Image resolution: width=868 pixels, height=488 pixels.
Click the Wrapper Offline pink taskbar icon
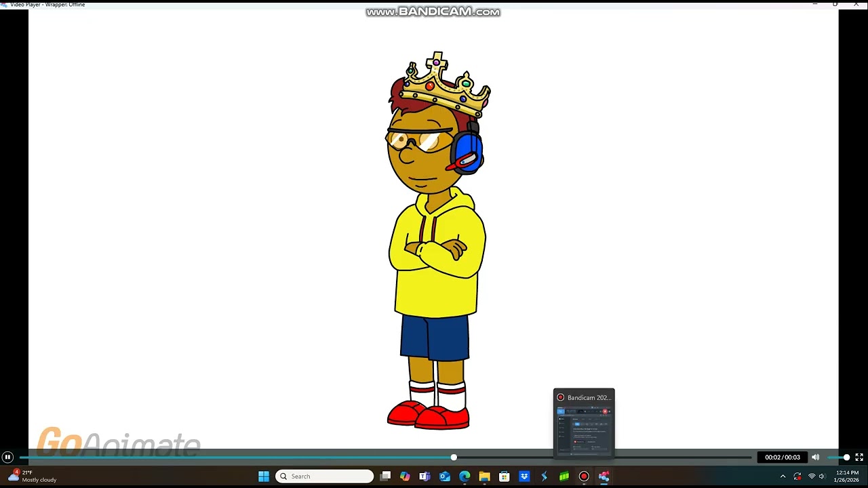tap(604, 476)
